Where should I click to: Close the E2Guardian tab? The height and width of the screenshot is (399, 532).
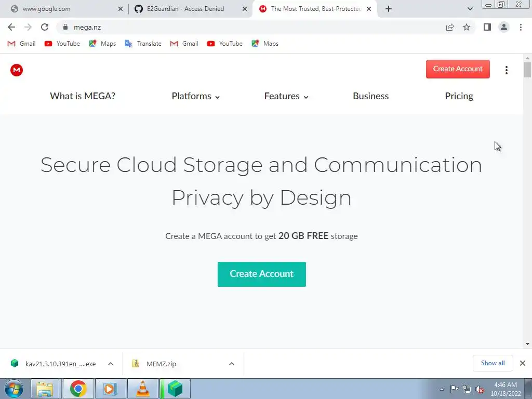pyautogui.click(x=245, y=9)
